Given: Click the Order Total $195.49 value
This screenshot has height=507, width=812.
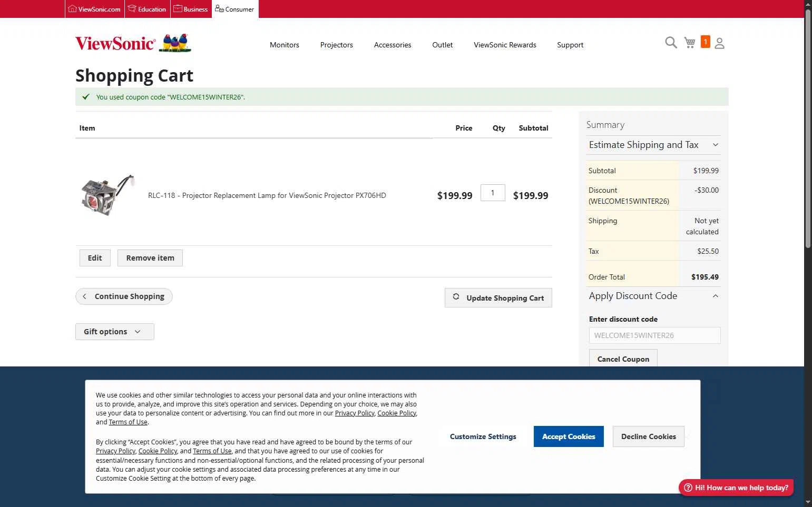Looking at the screenshot, I should [x=705, y=277].
